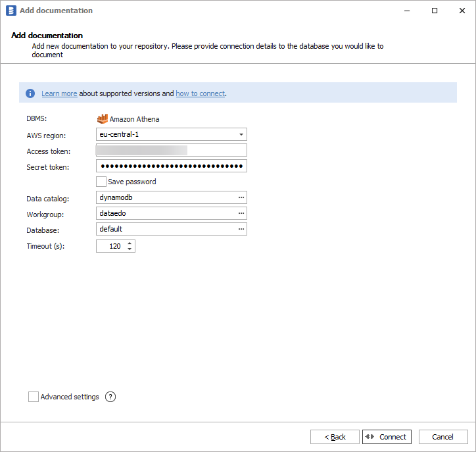Viewport: 476px width, 452px height.
Task: Enable the Save password checkbox
Action: click(x=101, y=182)
